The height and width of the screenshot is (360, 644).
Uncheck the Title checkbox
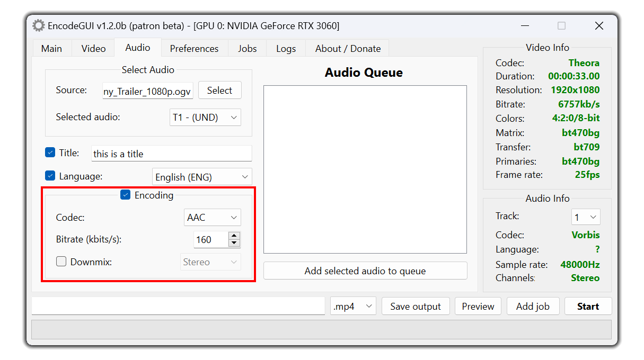[x=50, y=152]
